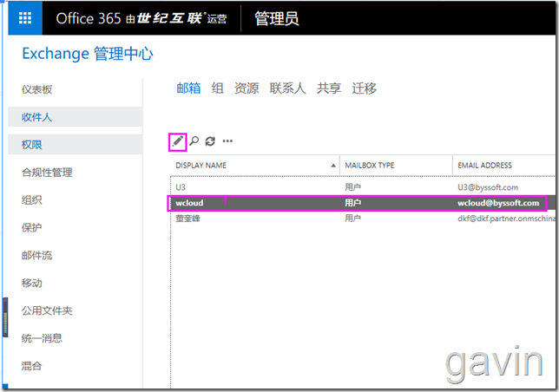Click the Office 365 brand link
The width and height of the screenshot is (559, 392).
141,18
